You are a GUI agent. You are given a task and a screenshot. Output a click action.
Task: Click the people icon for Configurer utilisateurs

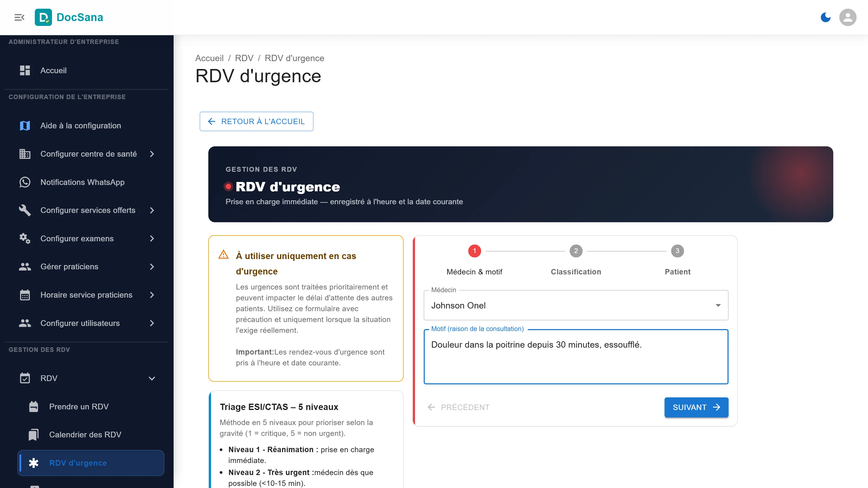pyautogui.click(x=25, y=323)
